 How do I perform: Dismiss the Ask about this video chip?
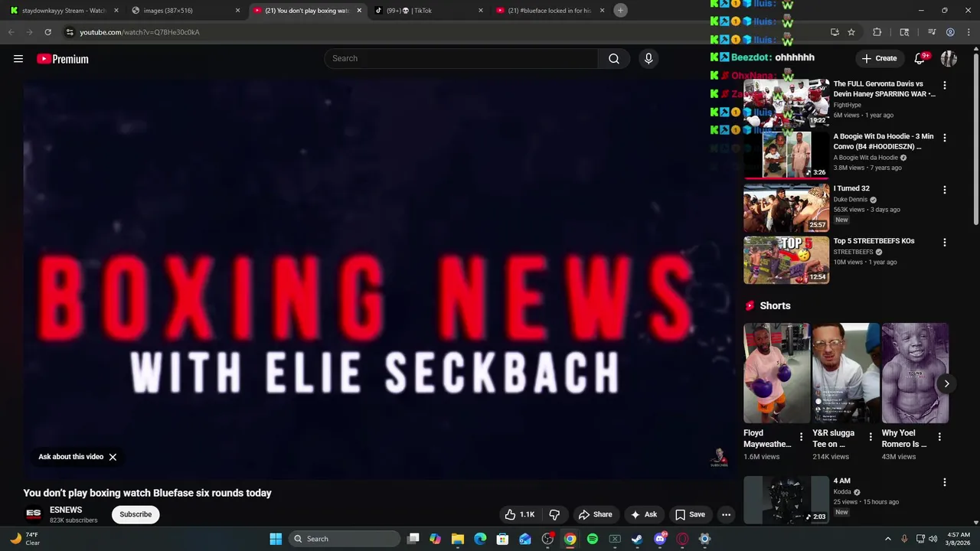pyautogui.click(x=113, y=457)
